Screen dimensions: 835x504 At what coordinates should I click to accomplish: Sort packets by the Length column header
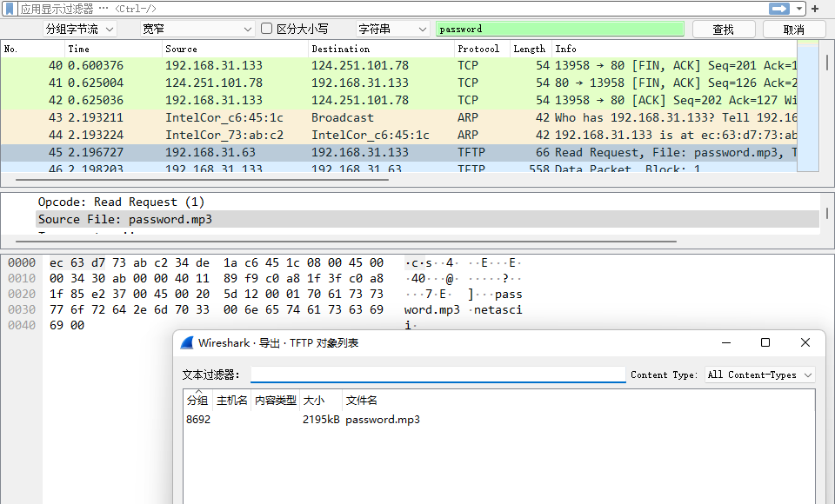529,49
